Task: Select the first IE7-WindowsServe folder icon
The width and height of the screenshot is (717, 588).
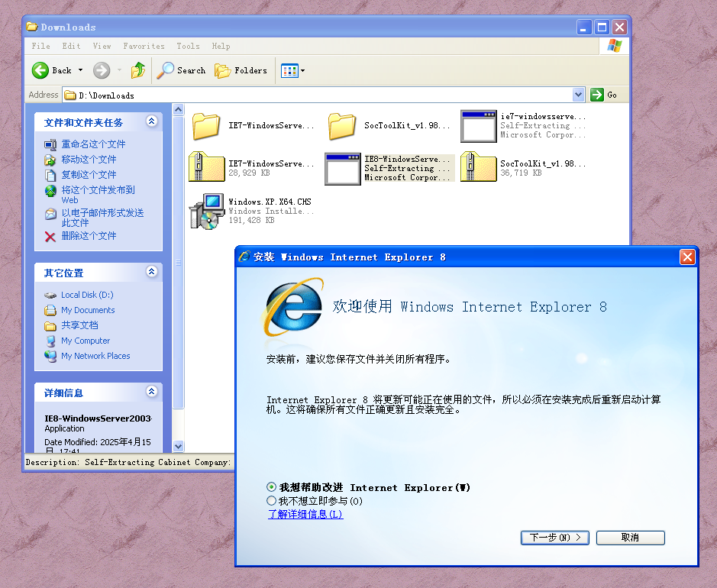Action: coord(205,126)
